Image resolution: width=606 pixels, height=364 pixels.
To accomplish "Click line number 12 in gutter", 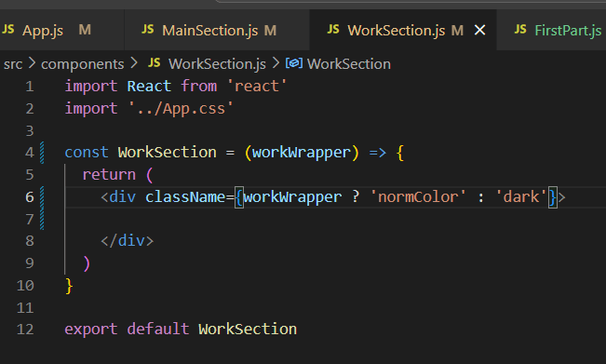I will point(25,330).
